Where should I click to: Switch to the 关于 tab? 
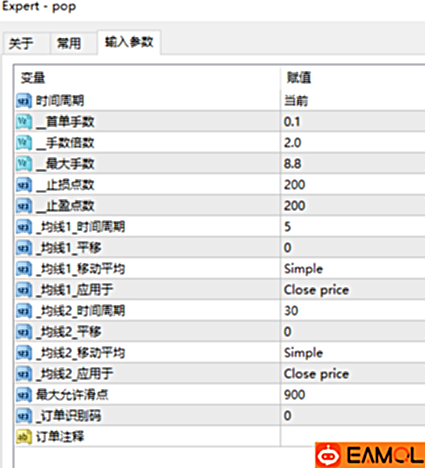(21, 43)
